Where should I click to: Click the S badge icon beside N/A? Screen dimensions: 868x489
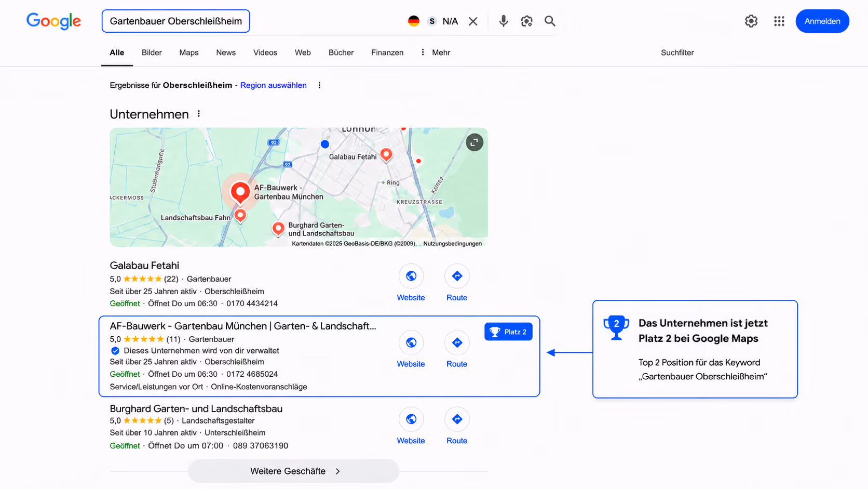(432, 21)
